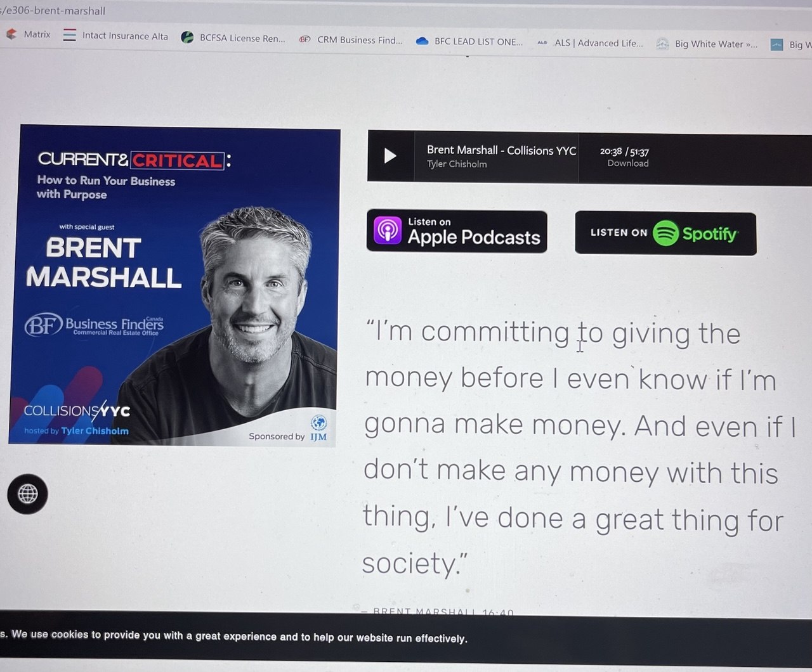Click the ALS bookmark favicon
The image size is (812, 672).
coord(542,42)
